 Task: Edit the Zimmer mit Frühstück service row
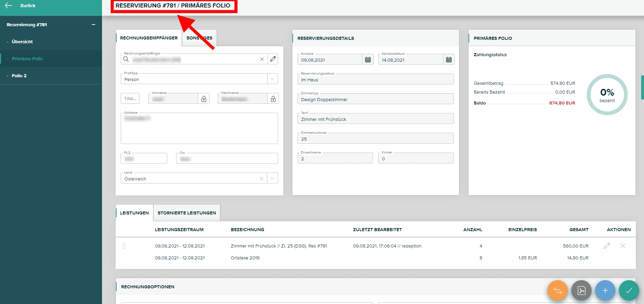pyautogui.click(x=607, y=246)
